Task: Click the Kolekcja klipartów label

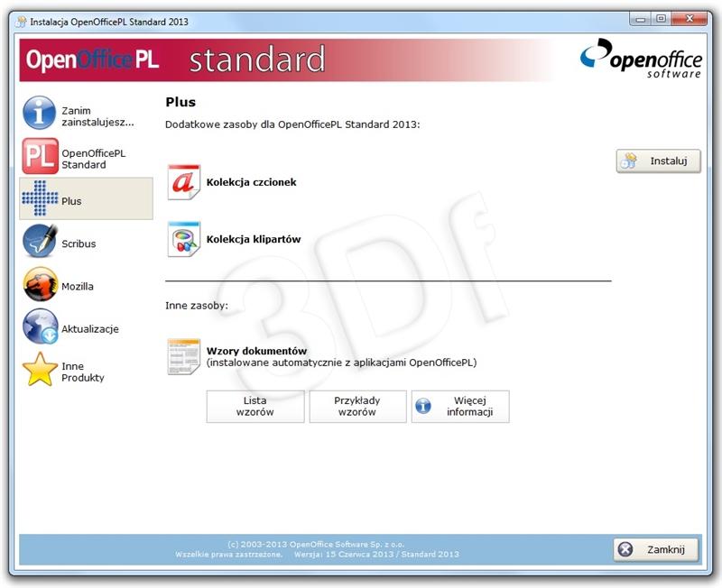Action: (254, 239)
